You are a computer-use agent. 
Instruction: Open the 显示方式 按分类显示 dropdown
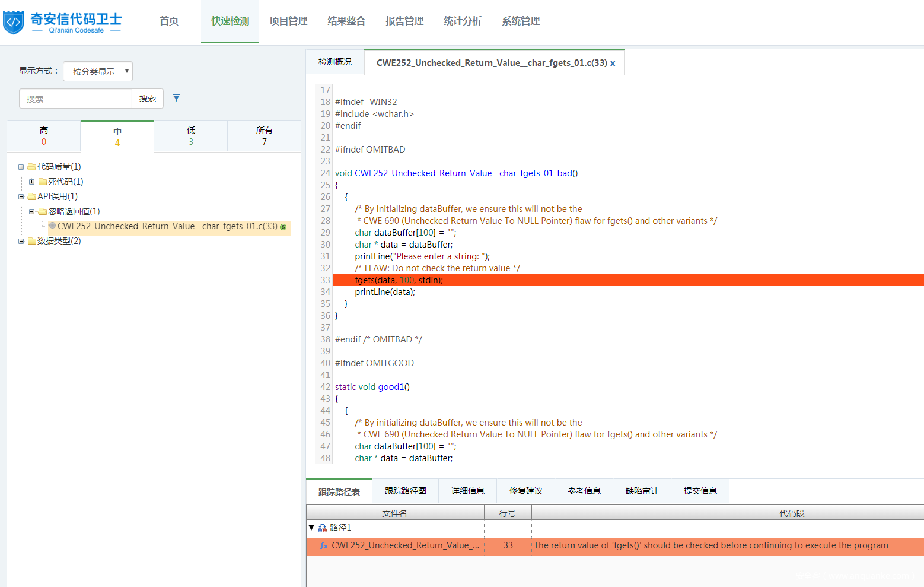[98, 71]
